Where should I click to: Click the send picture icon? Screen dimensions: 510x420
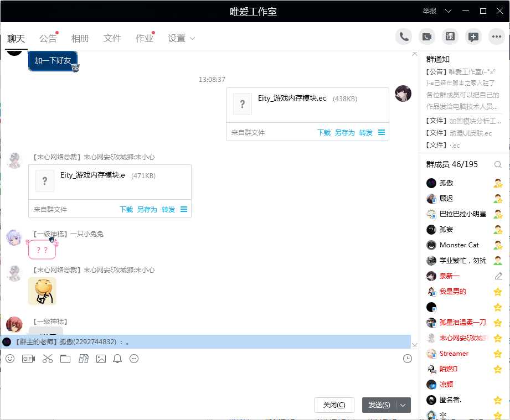(101, 359)
